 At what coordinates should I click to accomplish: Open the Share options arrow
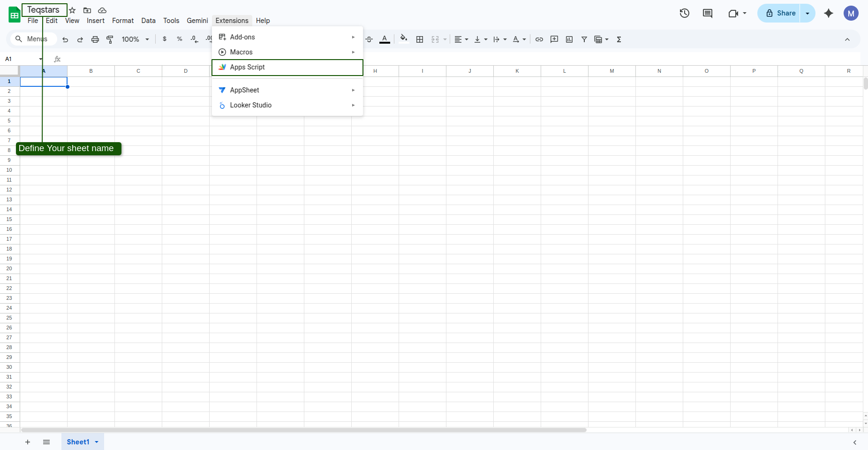coord(808,13)
